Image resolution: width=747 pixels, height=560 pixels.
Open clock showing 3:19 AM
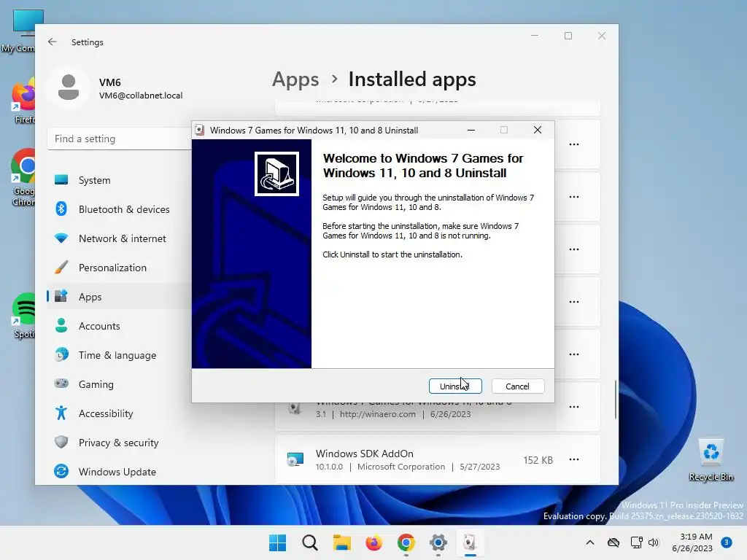(x=692, y=542)
